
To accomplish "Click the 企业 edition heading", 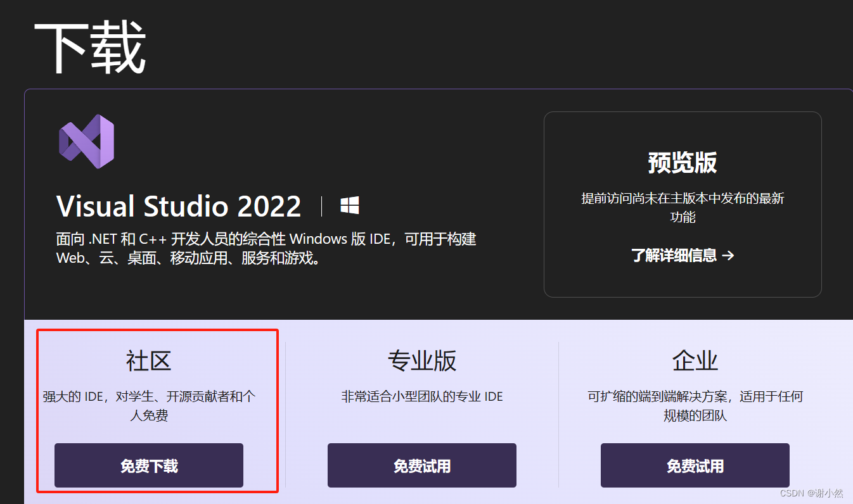I will click(695, 361).
